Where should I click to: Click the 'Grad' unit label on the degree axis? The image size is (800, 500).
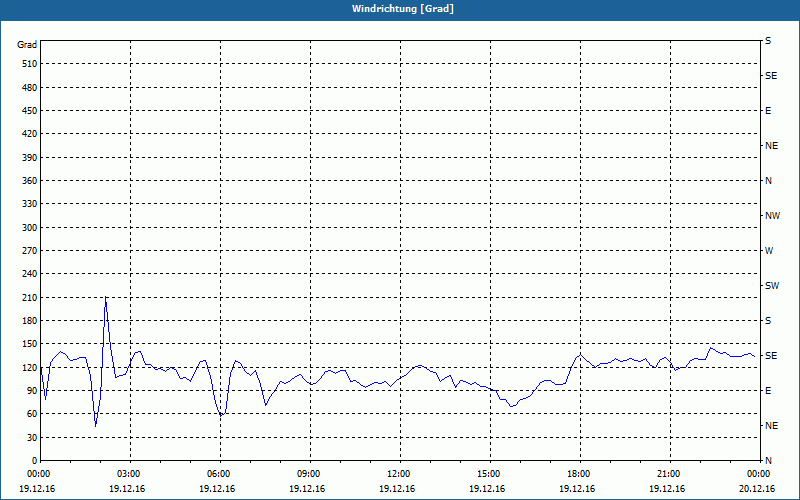pos(27,45)
